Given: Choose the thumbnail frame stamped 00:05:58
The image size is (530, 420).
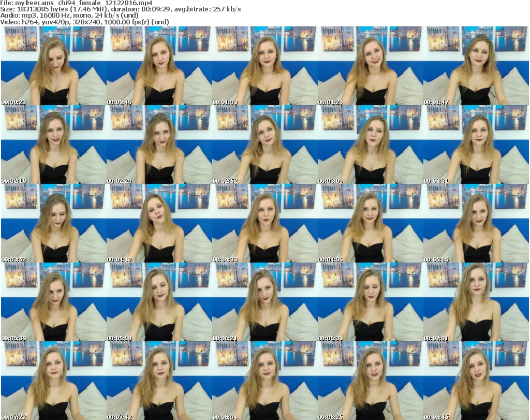Looking at the screenshot, I should coord(159,302).
